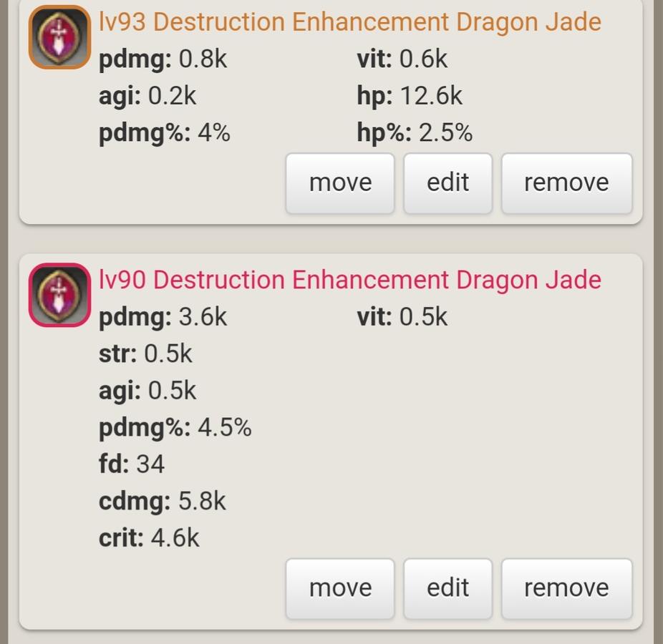663x644 pixels.
Task: Click the lv90 Dragon Jade gem icon
Action: point(59,295)
